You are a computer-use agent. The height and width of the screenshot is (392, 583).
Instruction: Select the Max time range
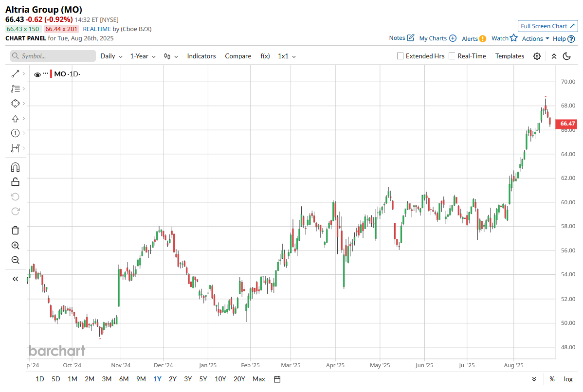(x=259, y=379)
